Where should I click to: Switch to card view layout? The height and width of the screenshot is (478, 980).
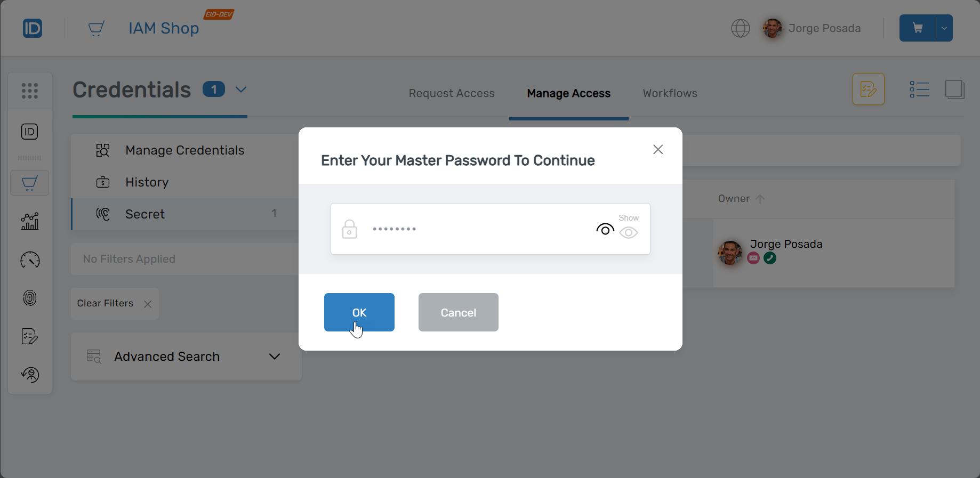[x=954, y=89]
